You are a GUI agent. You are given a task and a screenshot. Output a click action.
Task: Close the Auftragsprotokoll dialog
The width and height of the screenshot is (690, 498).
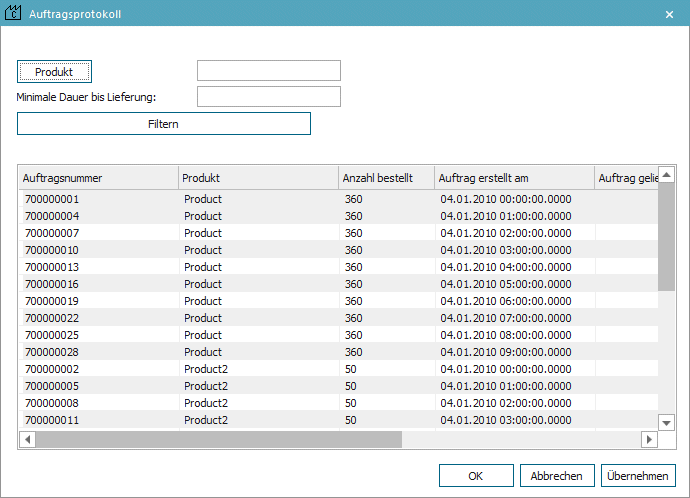click(669, 15)
